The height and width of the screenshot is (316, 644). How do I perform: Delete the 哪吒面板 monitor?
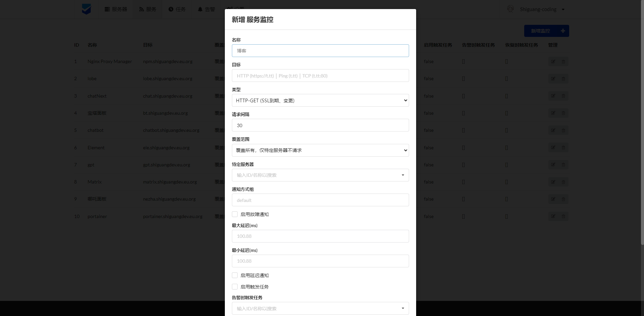(563, 199)
